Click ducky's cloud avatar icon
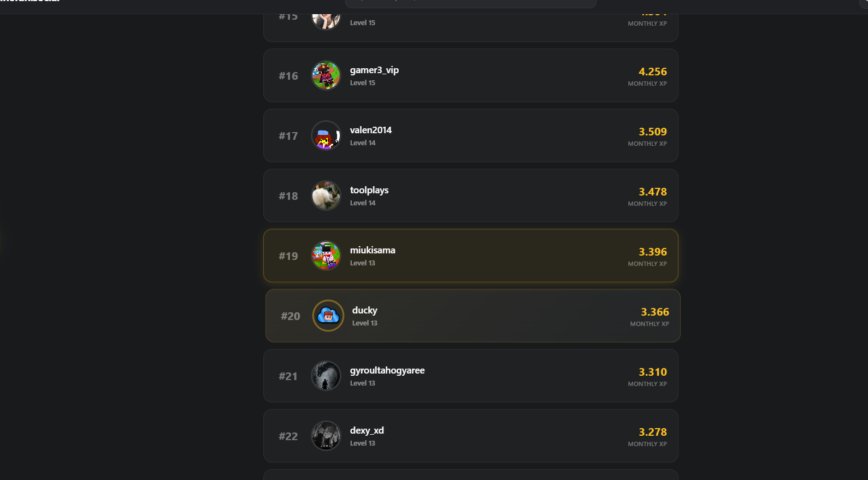868x480 pixels. tap(328, 316)
